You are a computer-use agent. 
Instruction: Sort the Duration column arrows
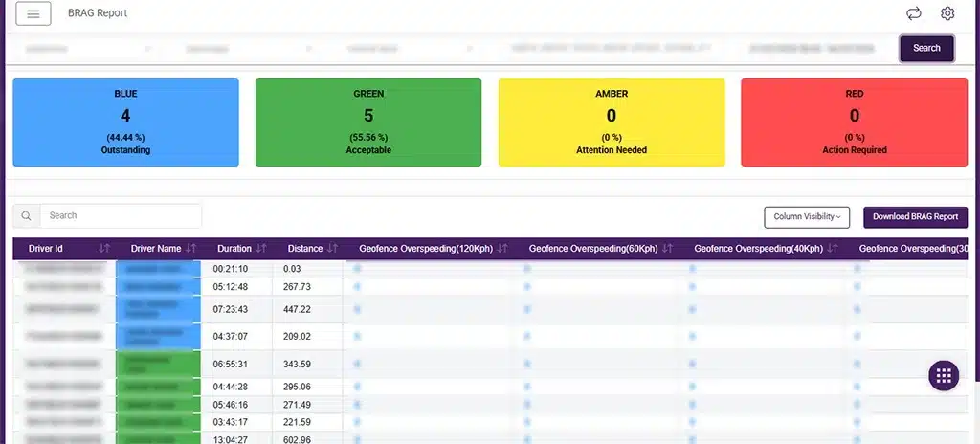pos(261,249)
